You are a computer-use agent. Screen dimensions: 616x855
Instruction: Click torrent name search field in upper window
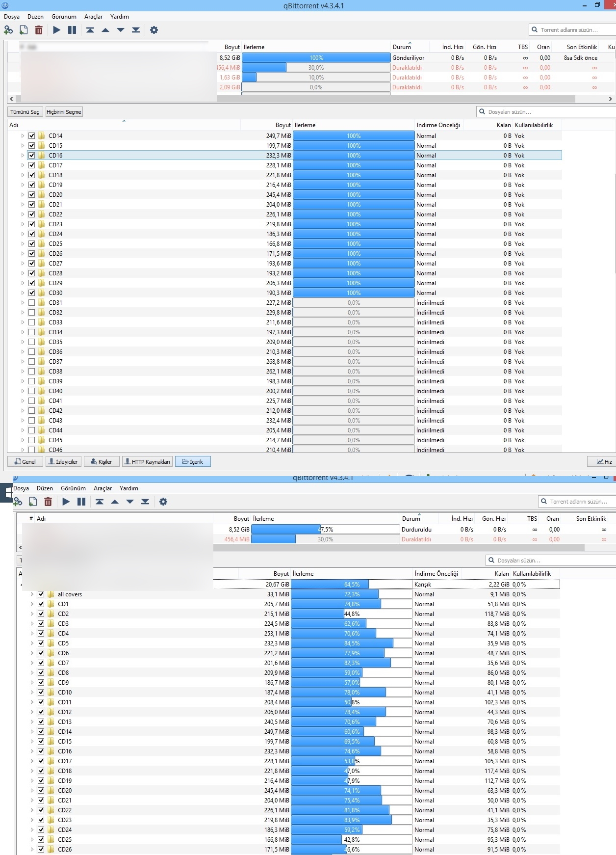(x=572, y=30)
